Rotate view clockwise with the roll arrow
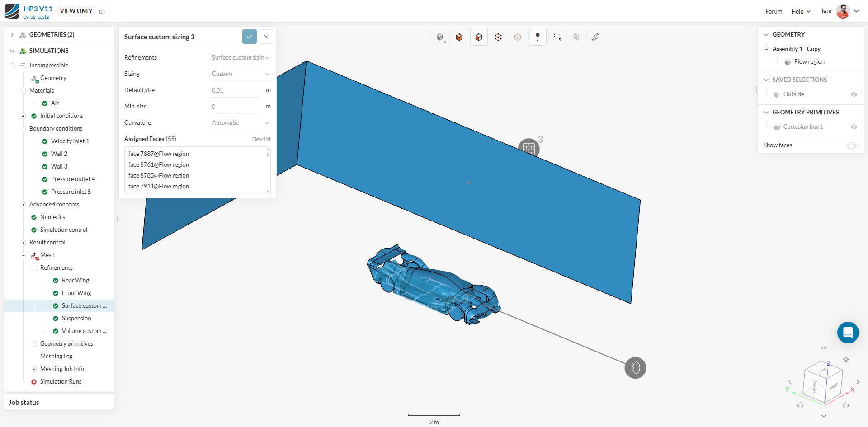Image resolution: width=868 pixels, height=427 pixels. pyautogui.click(x=846, y=405)
